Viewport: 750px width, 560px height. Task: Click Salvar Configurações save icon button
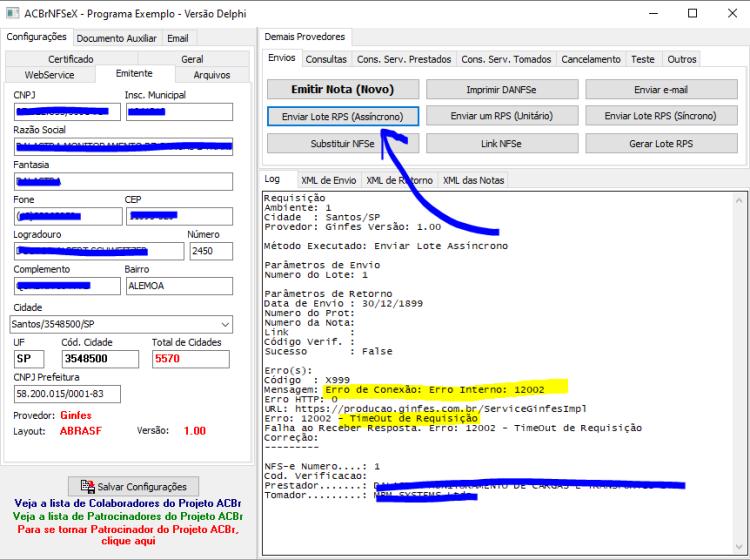coord(133,486)
